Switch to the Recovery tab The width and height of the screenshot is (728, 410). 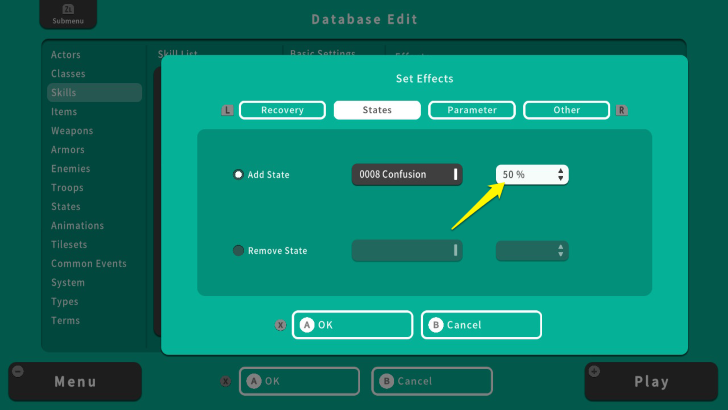coord(281,110)
